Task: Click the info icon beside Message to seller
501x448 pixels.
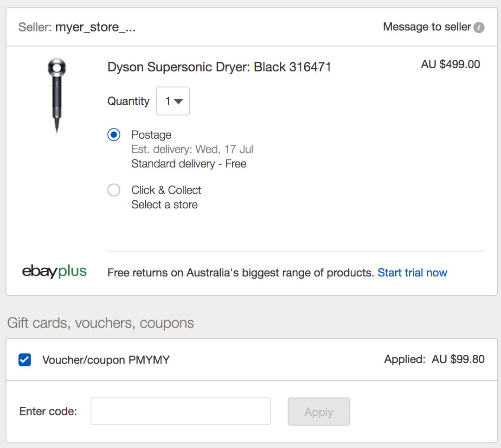Action: click(x=479, y=27)
